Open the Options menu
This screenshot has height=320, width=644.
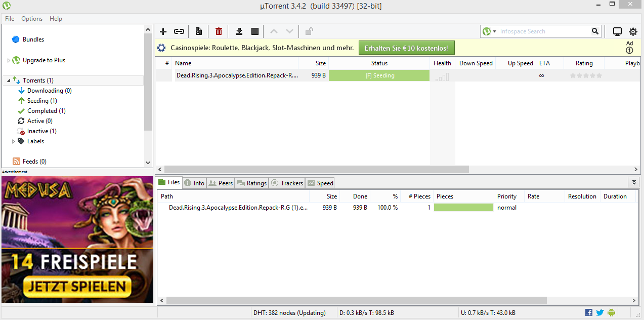(x=32, y=18)
